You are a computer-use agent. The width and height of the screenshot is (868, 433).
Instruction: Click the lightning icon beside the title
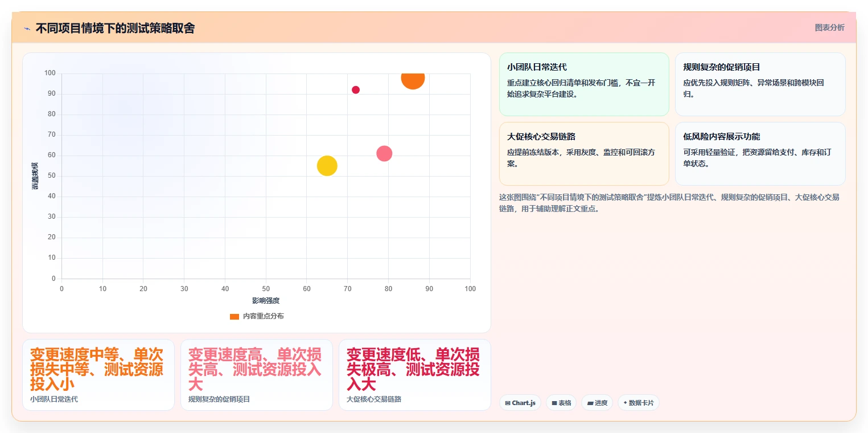27,28
